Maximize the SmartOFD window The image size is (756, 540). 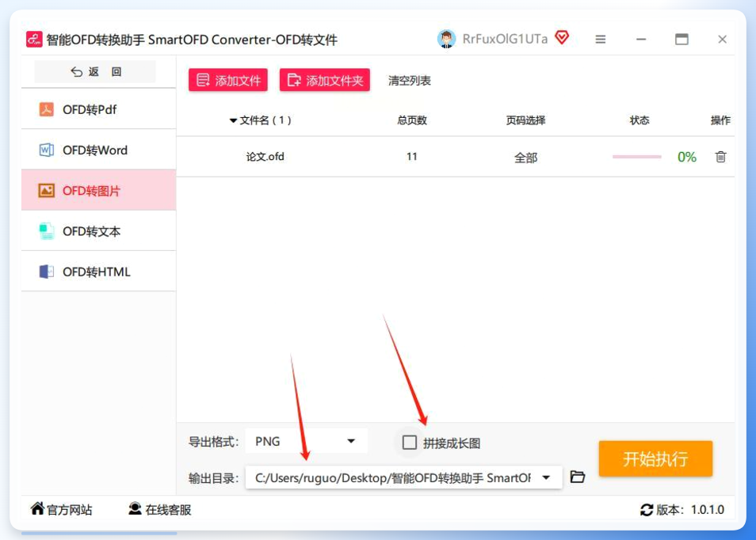point(682,40)
